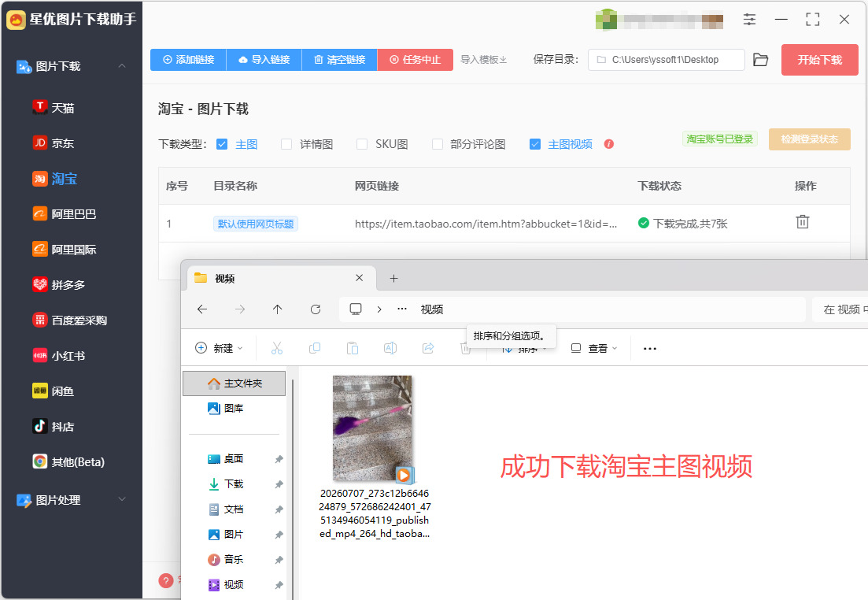Open the 查看 view dropdown in Explorer
The width and height of the screenshot is (868, 600).
point(593,348)
